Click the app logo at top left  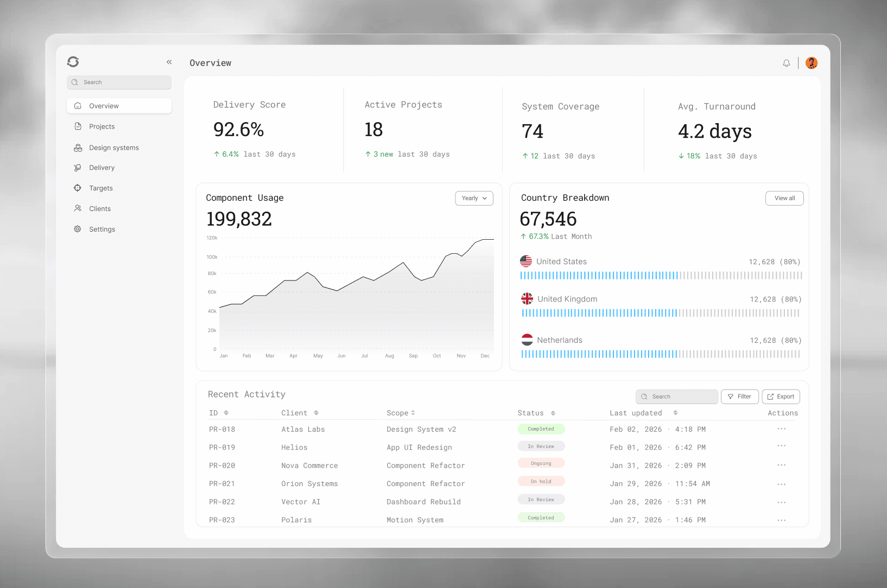click(x=73, y=62)
